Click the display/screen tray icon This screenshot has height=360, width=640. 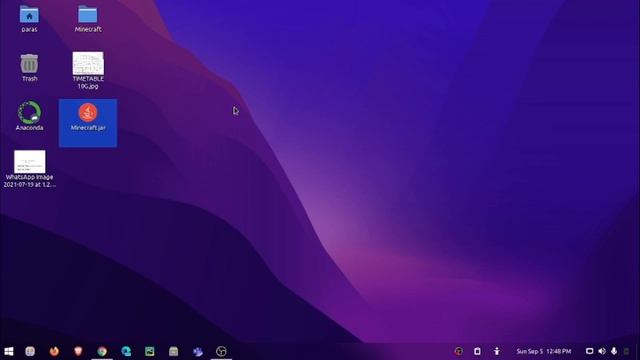coord(589,351)
